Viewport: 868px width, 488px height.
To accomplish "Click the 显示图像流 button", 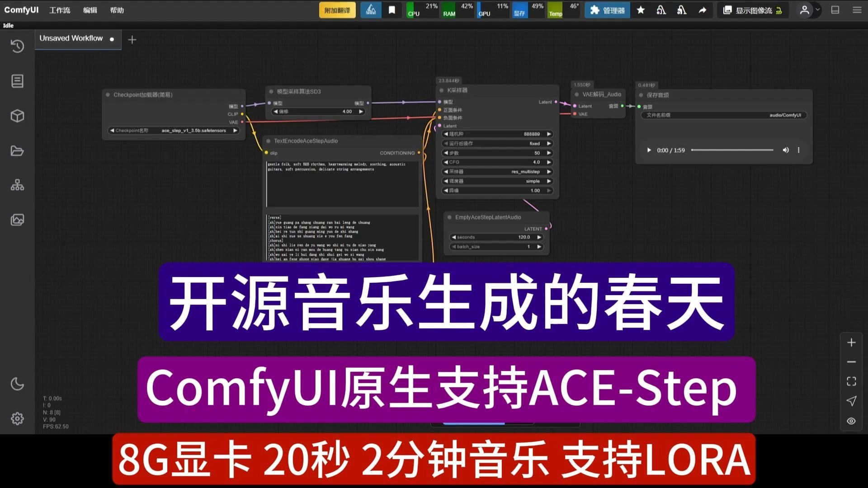I will point(753,10).
